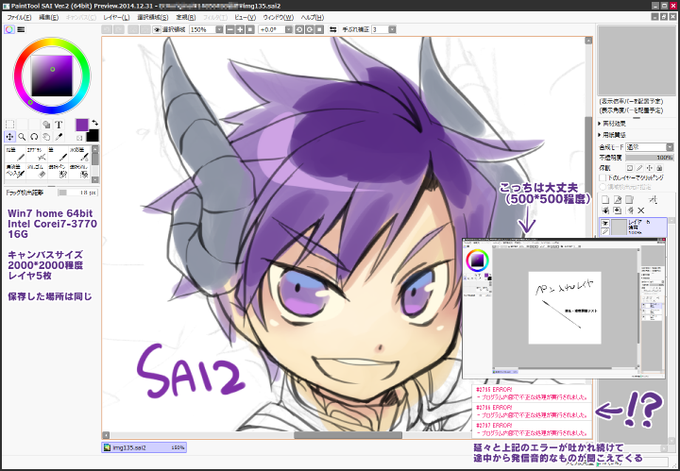Select the layer thumbnail in layer list
Screen dimensions: 680x471
[619, 227]
